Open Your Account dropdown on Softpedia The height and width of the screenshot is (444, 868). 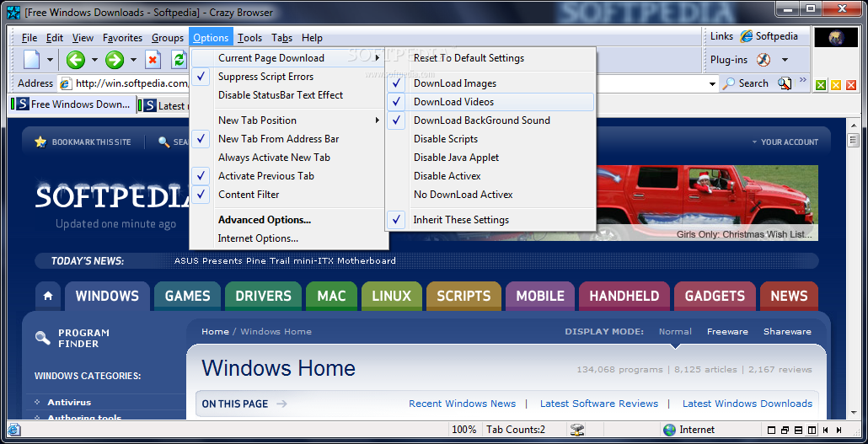coord(785,142)
